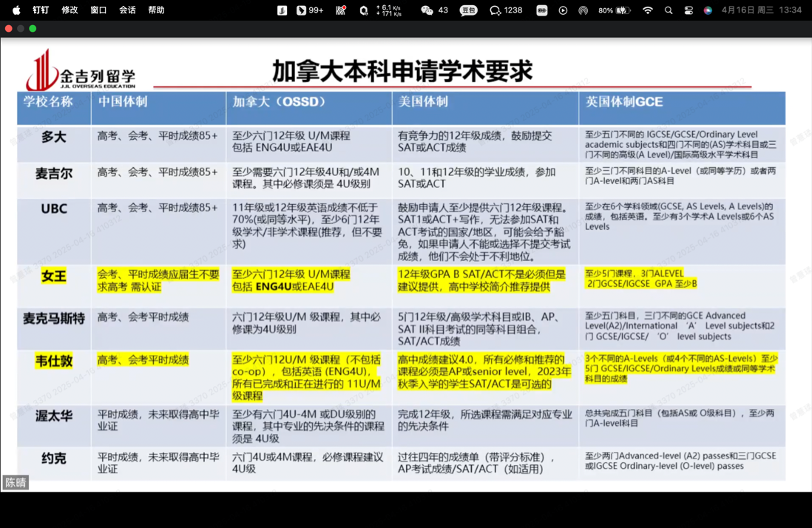
Task: Select the highlighted 女王 school name
Action: [54, 276]
